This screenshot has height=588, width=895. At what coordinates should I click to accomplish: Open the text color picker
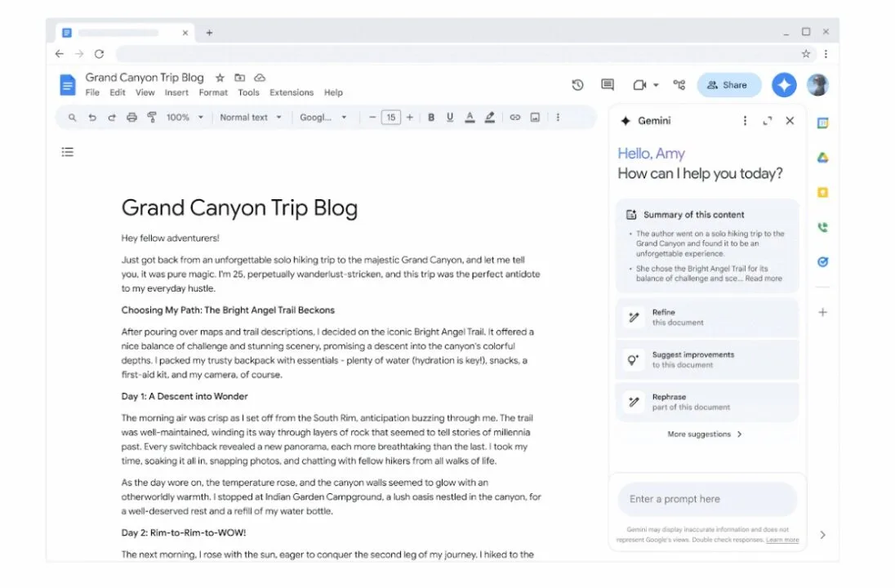(x=470, y=118)
